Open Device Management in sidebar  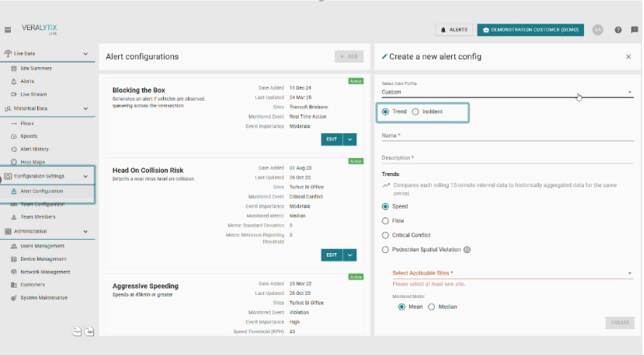[x=43, y=259]
